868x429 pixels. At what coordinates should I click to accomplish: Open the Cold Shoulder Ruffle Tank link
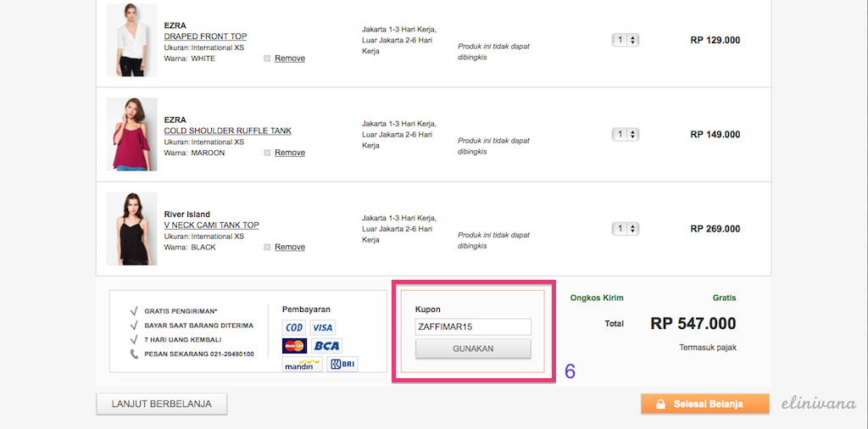[227, 131]
